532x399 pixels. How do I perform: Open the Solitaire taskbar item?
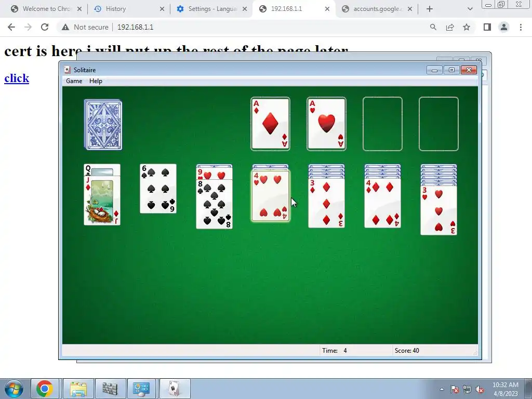(175, 389)
